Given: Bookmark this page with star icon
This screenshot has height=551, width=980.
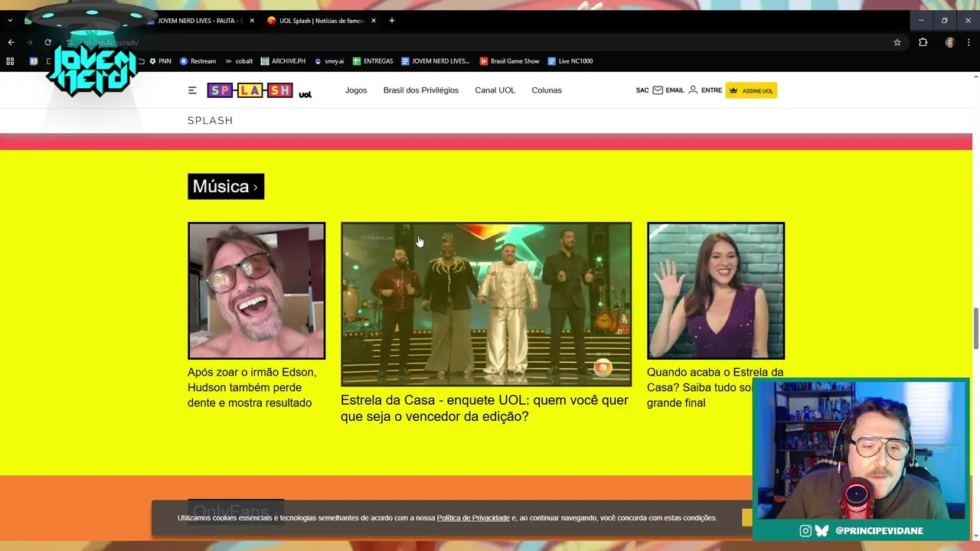Looking at the screenshot, I should pos(897,42).
